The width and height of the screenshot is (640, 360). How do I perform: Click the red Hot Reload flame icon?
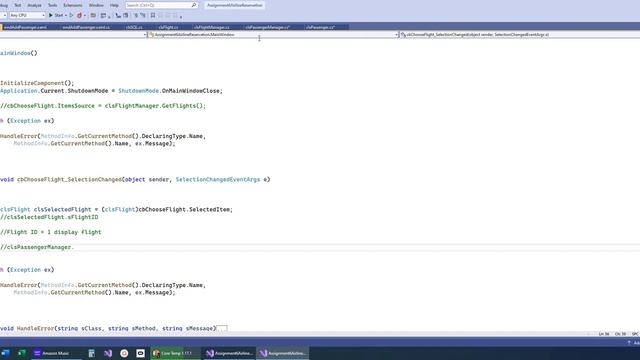pyautogui.click(x=79, y=15)
